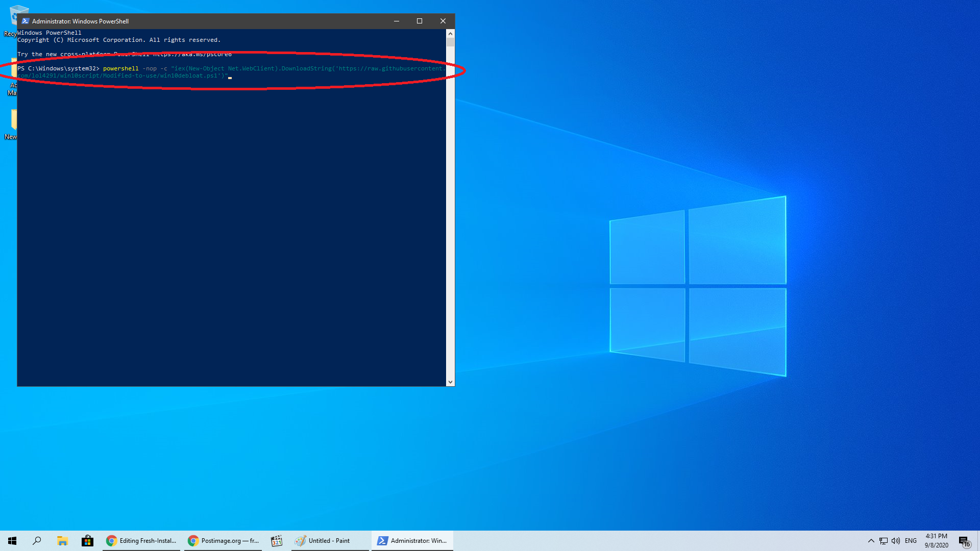The height and width of the screenshot is (551, 980).
Task: Expand the hidden system tray icons chevron
Action: [871, 541]
